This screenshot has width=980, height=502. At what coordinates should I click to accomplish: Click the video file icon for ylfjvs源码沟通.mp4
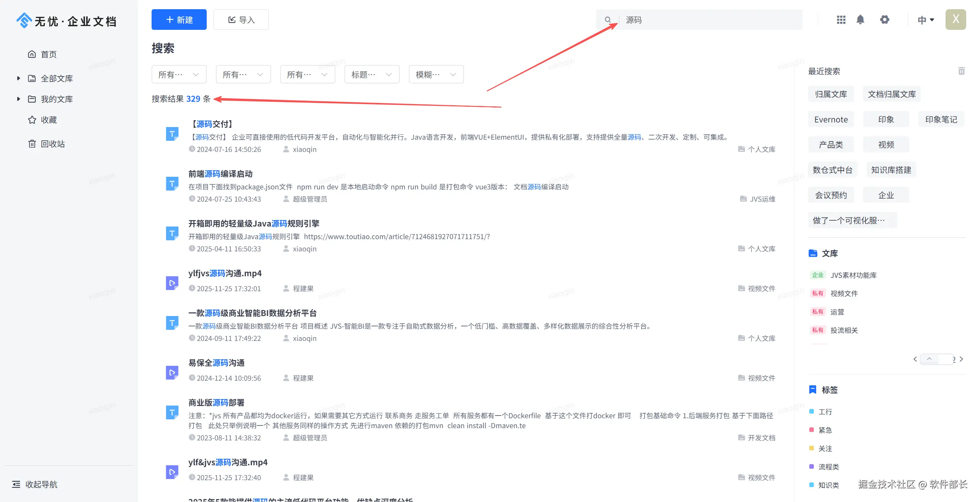[172, 283]
